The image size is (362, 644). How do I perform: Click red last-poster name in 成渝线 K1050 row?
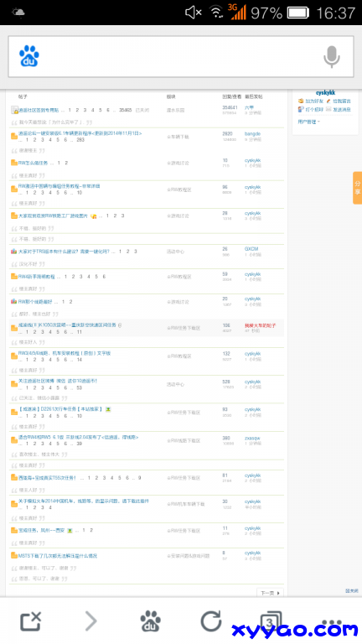(261, 325)
